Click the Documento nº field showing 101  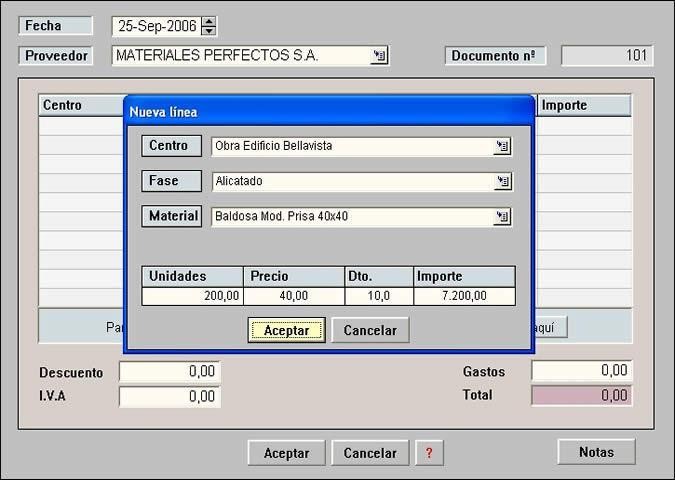606,56
